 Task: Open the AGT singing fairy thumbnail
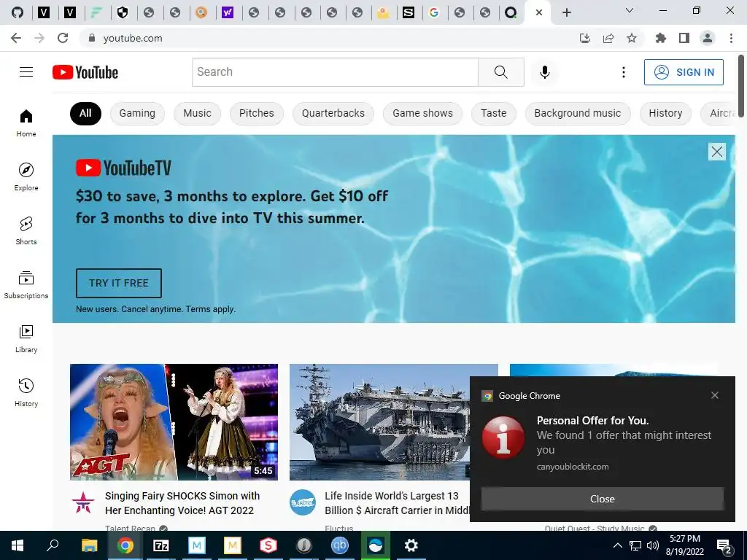(174, 422)
